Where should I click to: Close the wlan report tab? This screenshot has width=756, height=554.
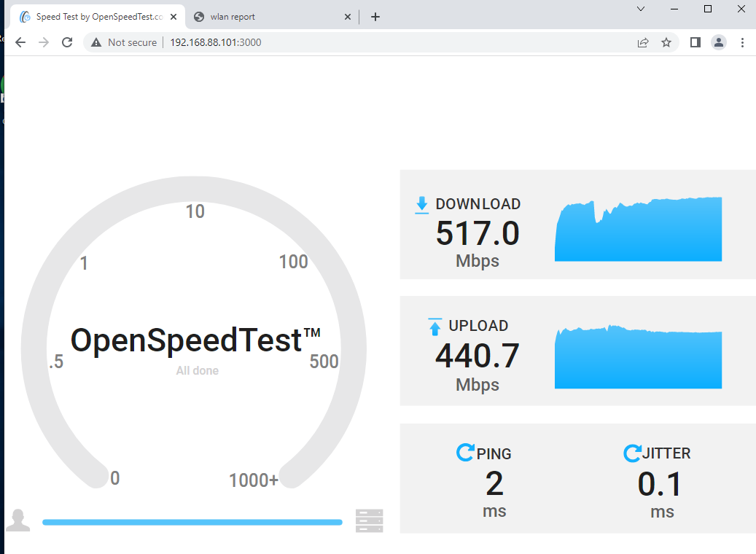click(x=348, y=17)
